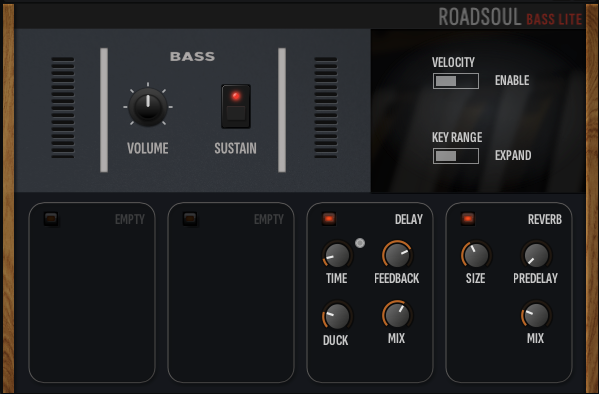Turn on the second Empty effect slot power button

click(x=190, y=219)
